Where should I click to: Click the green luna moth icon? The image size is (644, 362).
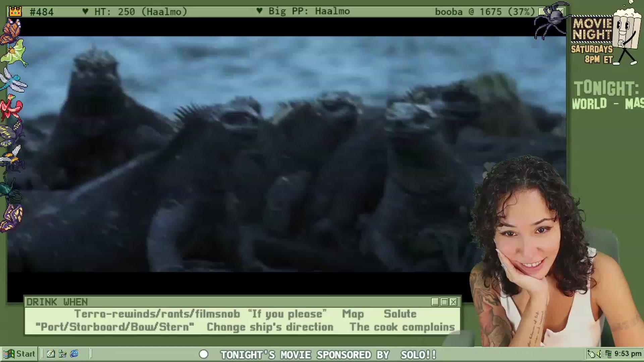13,54
